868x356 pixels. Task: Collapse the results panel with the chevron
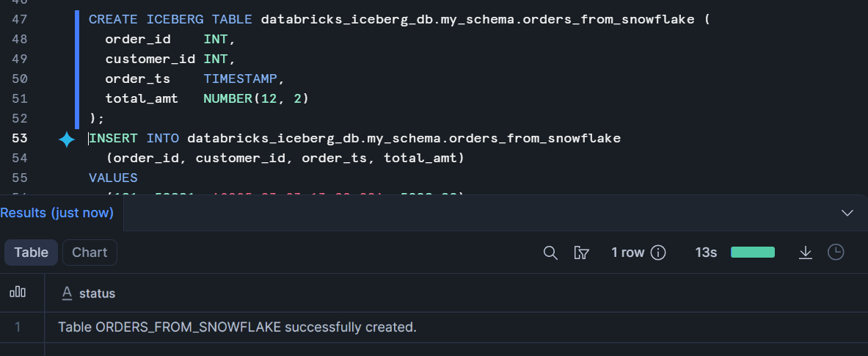tap(847, 213)
